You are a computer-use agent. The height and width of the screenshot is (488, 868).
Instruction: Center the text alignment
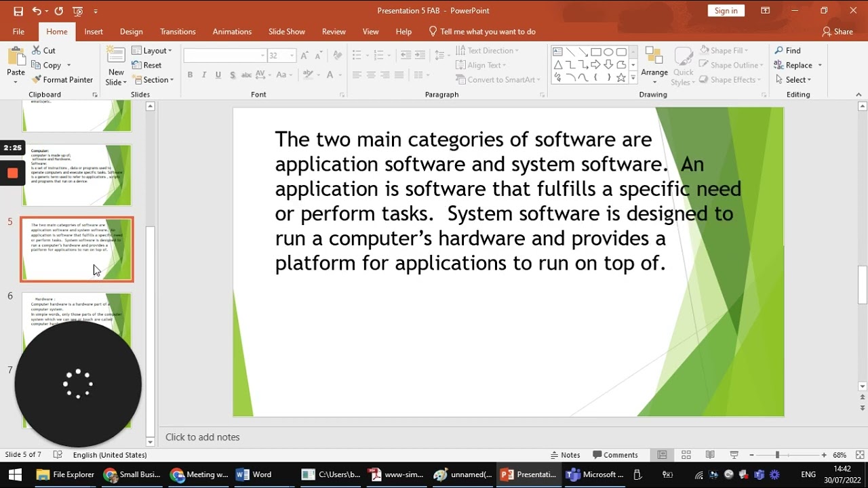click(371, 75)
